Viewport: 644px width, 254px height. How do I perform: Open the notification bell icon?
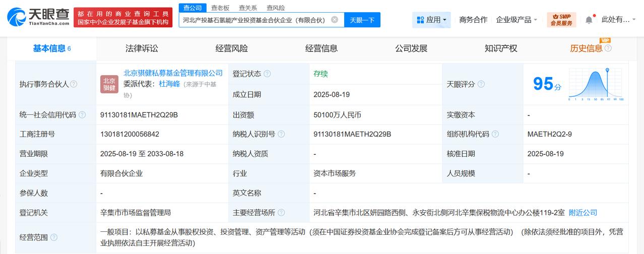click(589, 20)
